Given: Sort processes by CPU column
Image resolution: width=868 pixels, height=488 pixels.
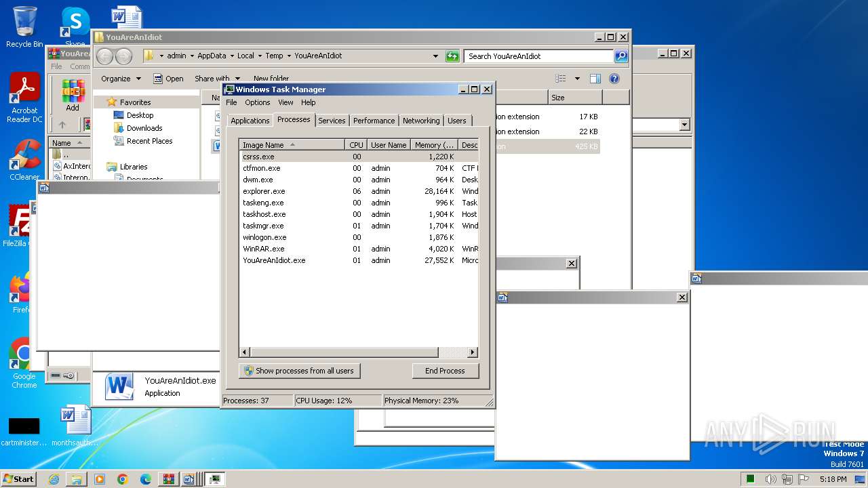Looking at the screenshot, I should tap(357, 145).
